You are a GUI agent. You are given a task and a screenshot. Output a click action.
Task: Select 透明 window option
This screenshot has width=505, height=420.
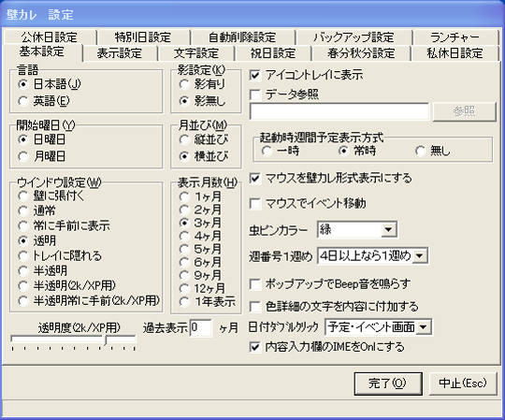(37, 240)
